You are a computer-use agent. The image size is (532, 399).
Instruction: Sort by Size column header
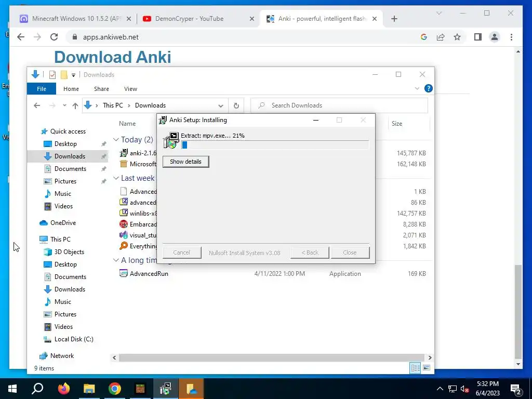pos(397,124)
